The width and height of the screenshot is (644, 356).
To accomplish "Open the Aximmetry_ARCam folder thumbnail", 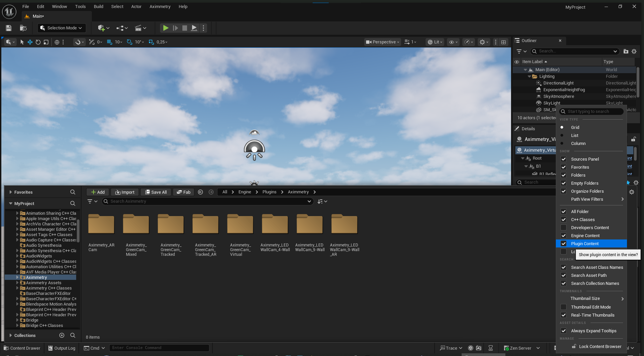I will click(101, 224).
